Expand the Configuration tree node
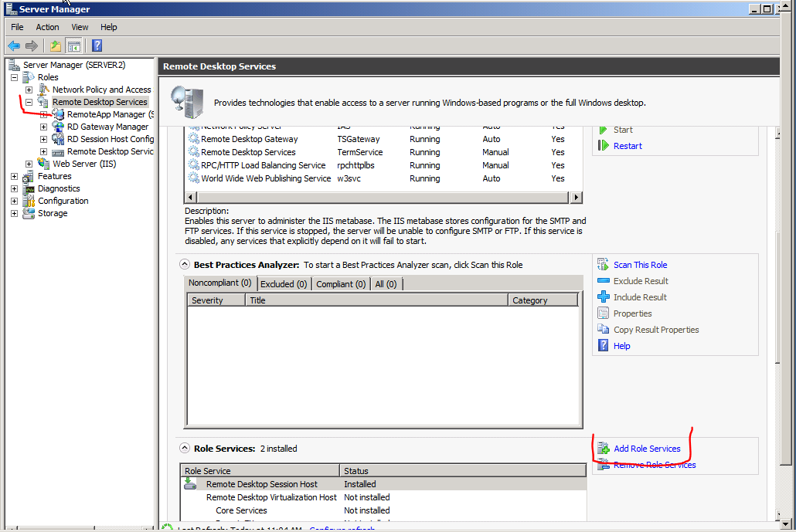The width and height of the screenshot is (796, 532). coord(14,201)
